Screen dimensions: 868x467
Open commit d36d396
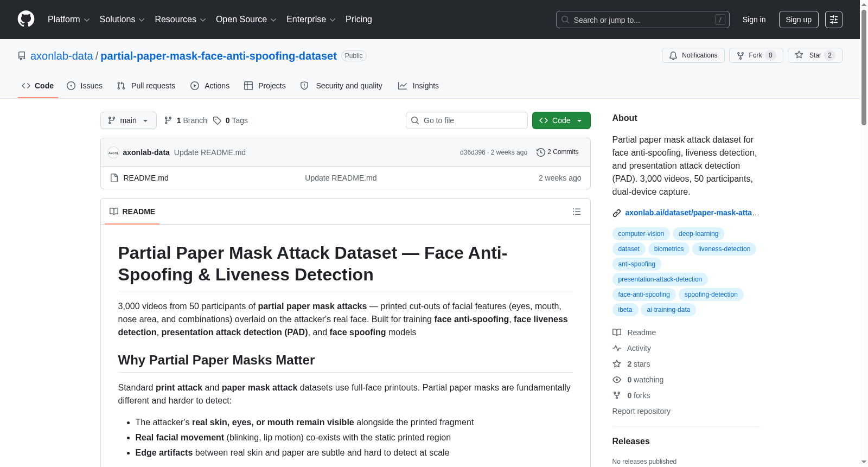[473, 152]
